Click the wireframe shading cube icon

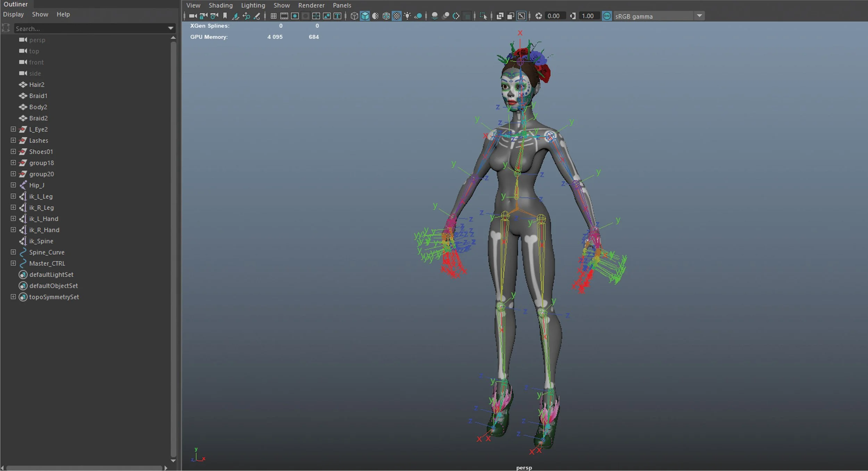(x=354, y=16)
